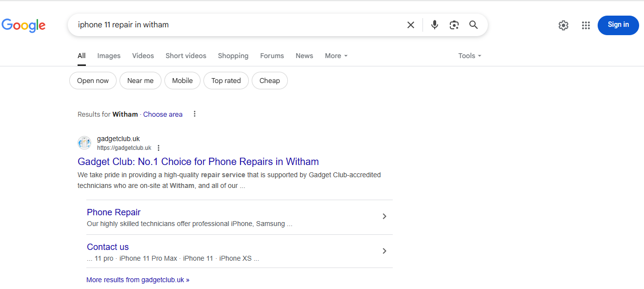Click the Google logo
Screen dimensions: 644x289
pos(23,25)
